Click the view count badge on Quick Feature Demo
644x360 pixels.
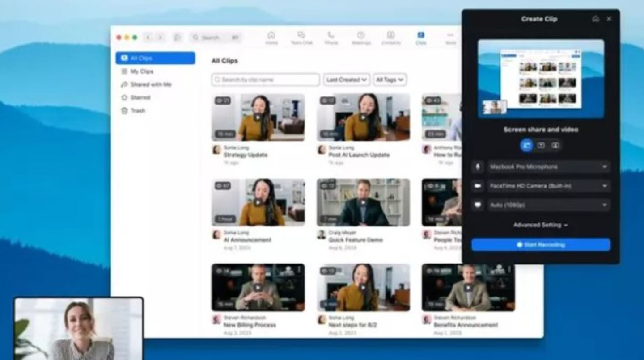click(328, 186)
